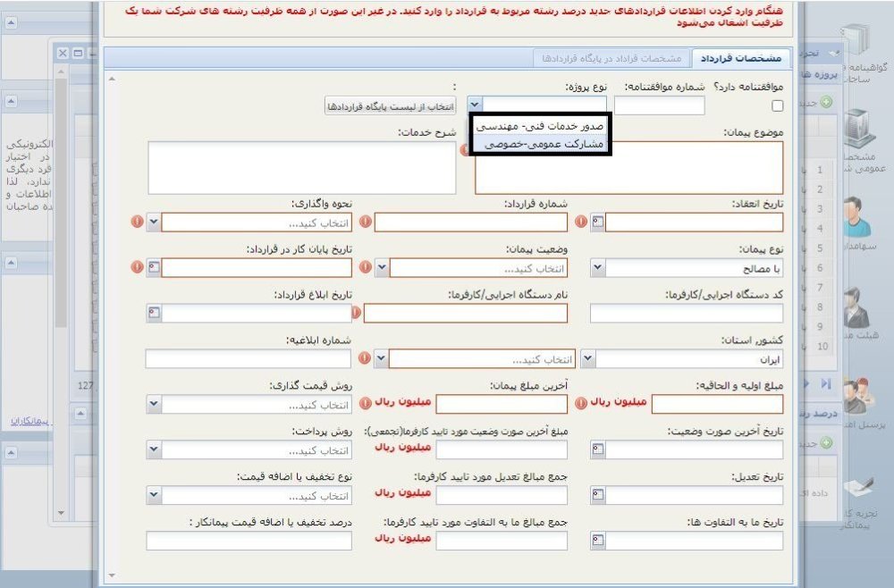Click the موضوع پیمان text area
Image resolution: width=894 pixels, height=588 pixels.
pyautogui.click(x=628, y=168)
